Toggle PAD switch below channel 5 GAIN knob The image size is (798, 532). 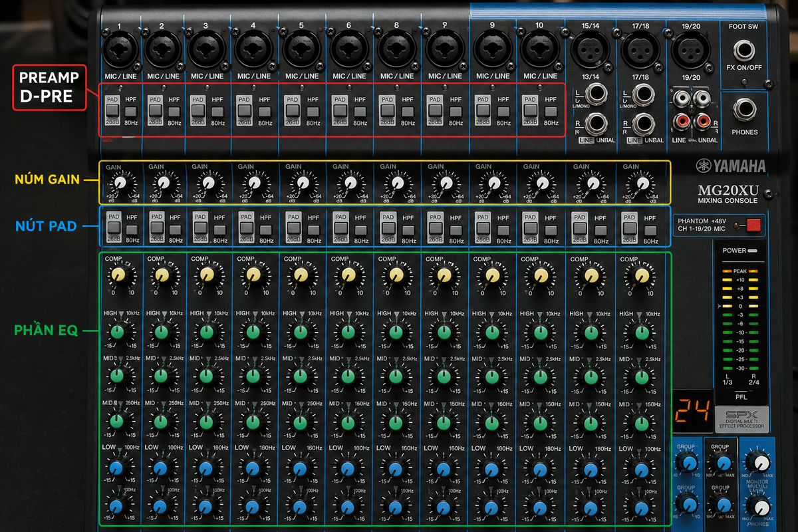[x=293, y=229]
